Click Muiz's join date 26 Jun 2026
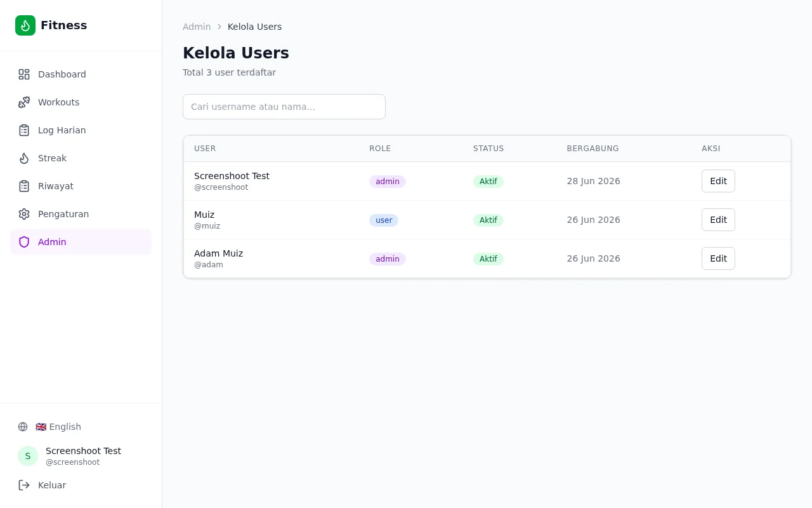This screenshot has height=508, width=812. (594, 220)
